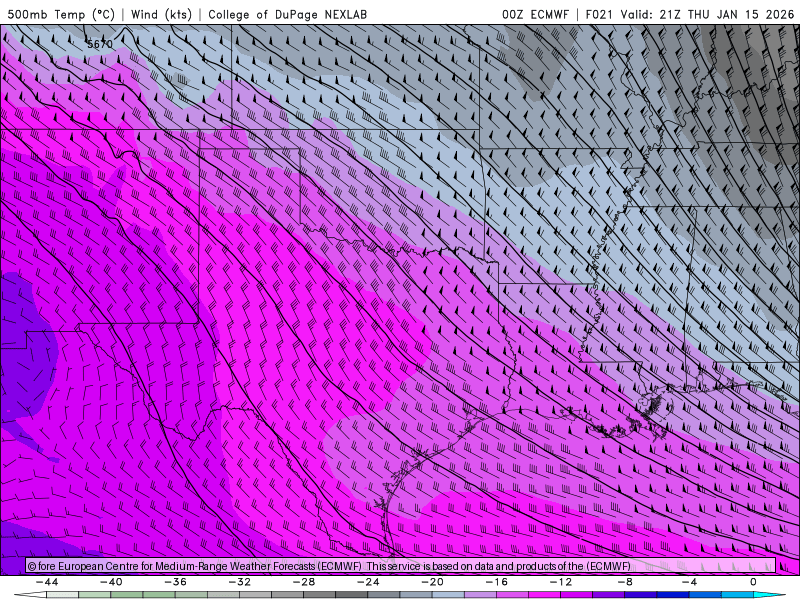Click the '-12' color scale label
The height and width of the screenshot is (600, 800).
[561, 582]
